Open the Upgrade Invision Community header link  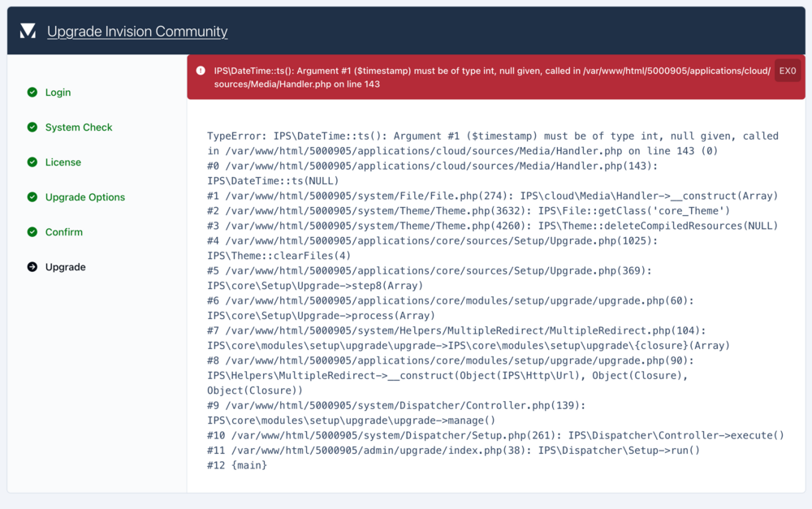point(137,32)
